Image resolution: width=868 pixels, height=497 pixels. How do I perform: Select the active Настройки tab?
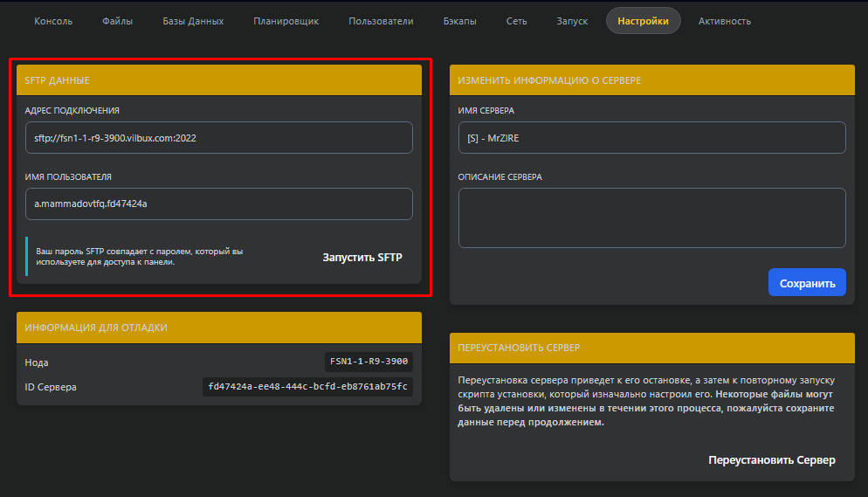643,21
